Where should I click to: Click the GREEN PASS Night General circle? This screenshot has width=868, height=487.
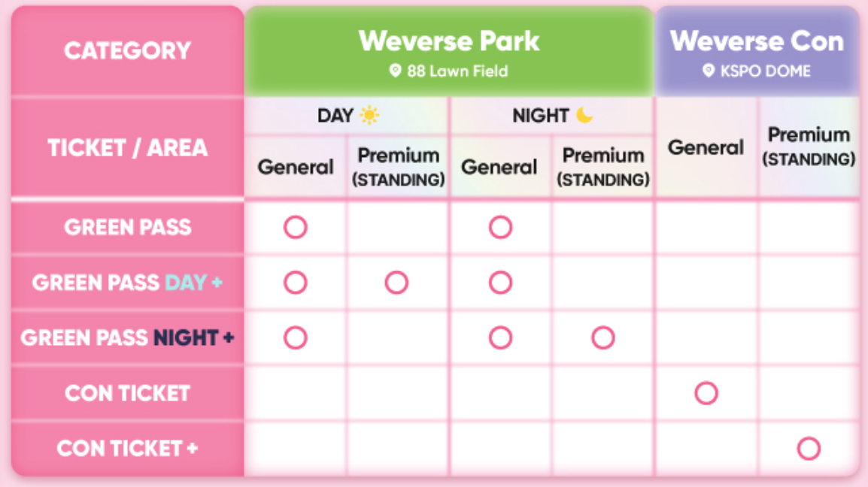[500, 228]
